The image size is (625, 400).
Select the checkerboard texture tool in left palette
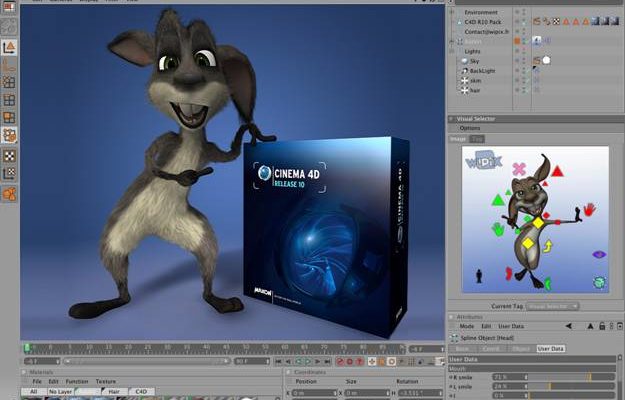click(9, 156)
